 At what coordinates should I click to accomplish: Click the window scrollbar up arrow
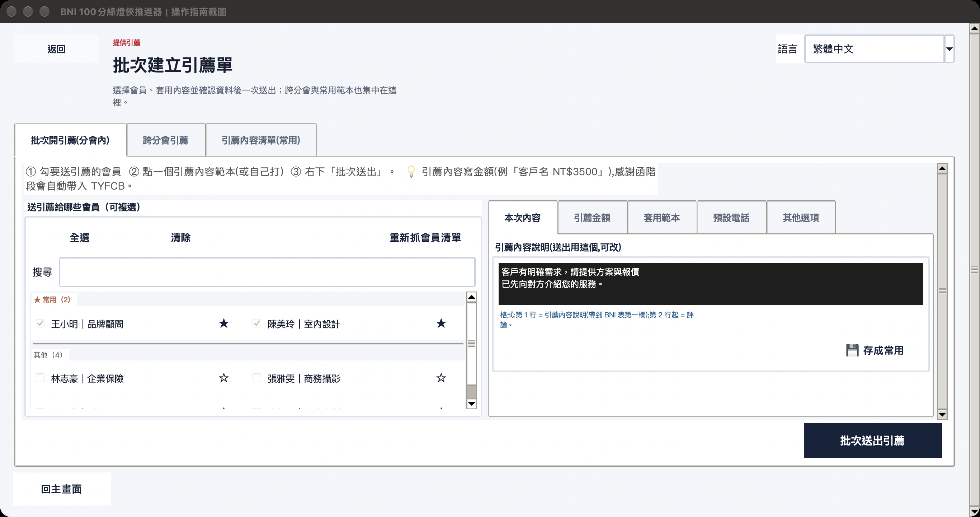(974, 28)
